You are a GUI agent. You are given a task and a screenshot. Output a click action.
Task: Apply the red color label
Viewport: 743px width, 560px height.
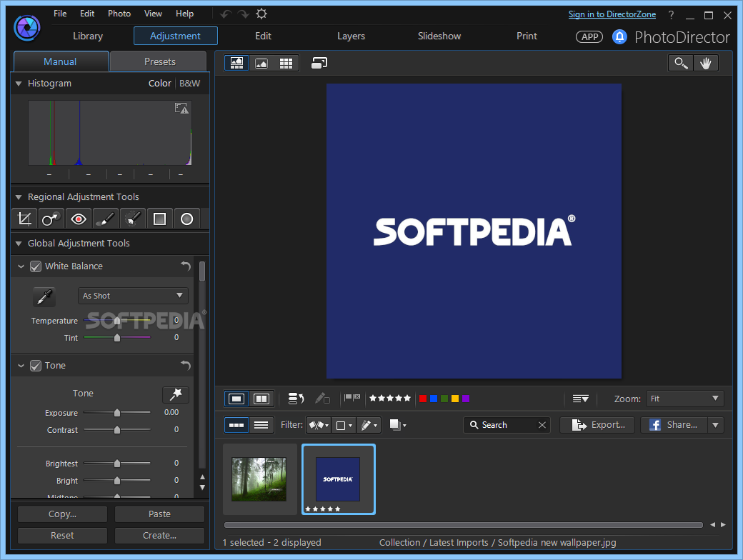[x=423, y=399]
